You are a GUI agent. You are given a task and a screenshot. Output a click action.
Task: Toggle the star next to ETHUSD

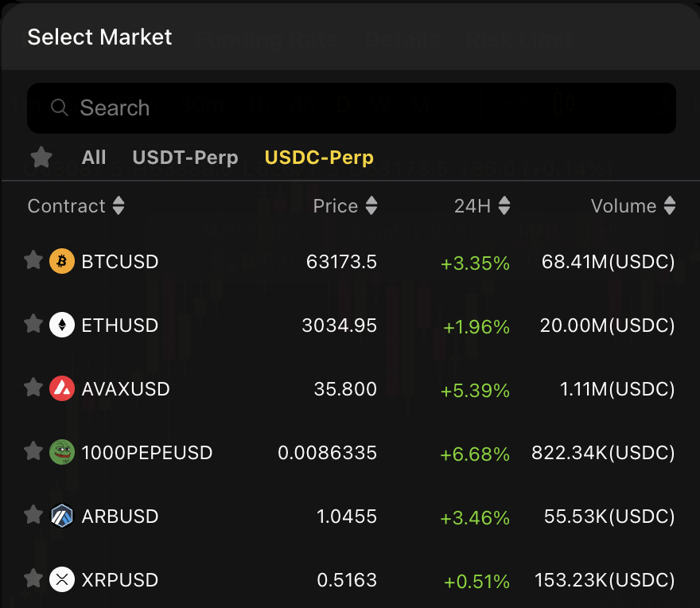33,325
